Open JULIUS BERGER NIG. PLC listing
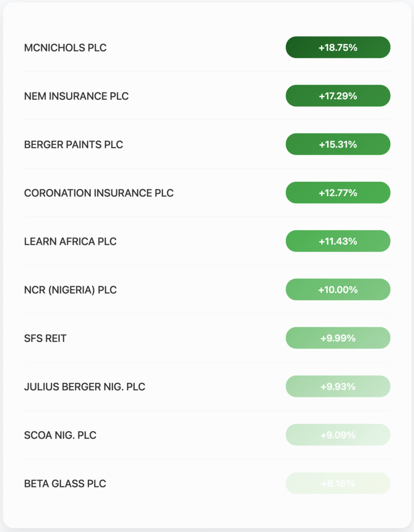Image resolution: width=414 pixels, height=532 pixels. coord(85,387)
